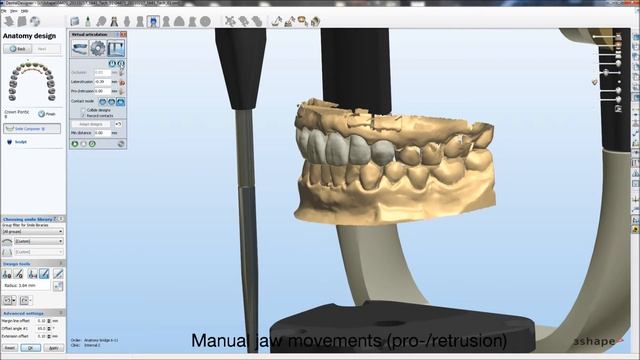The image size is (640, 360).
Task: Click top visibility slider at right edge
Action: click(x=608, y=37)
